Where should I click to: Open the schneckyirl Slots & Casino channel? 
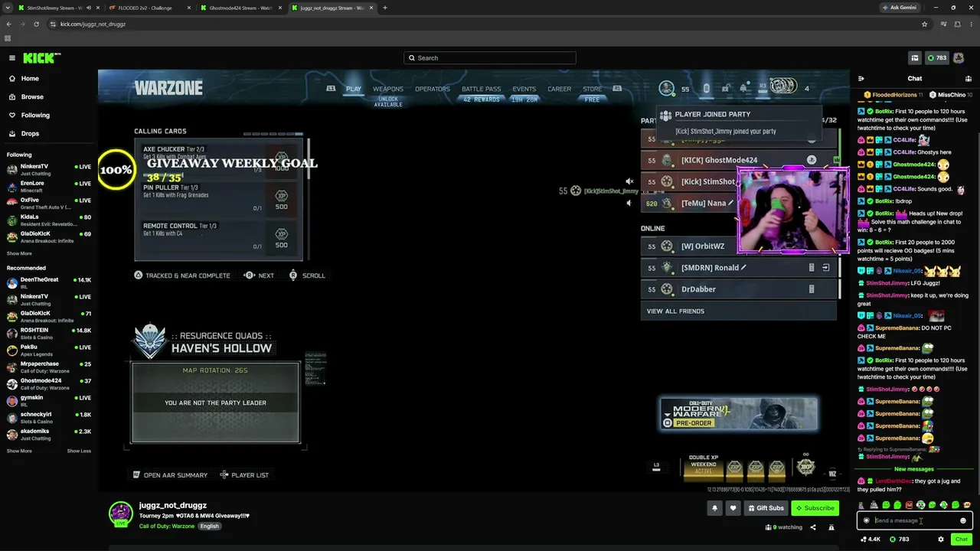point(48,418)
